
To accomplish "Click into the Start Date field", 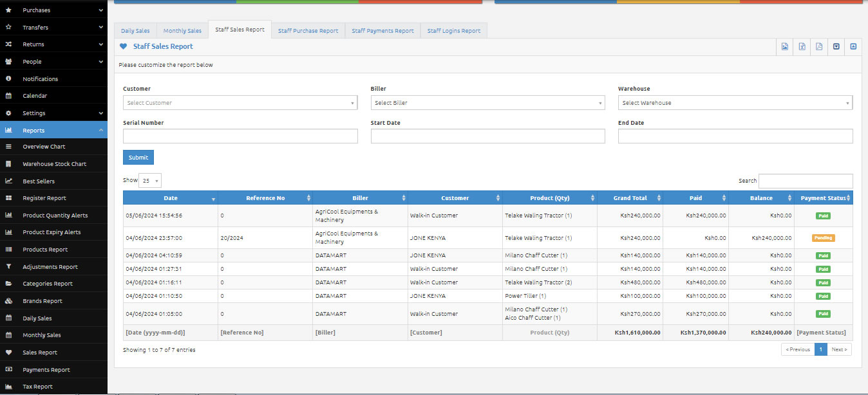I will 487,136.
